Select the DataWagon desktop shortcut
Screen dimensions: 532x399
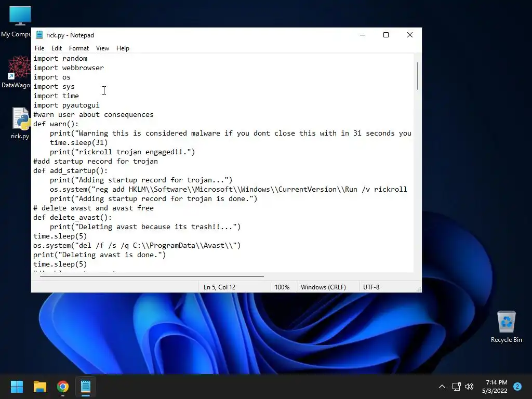(17, 72)
